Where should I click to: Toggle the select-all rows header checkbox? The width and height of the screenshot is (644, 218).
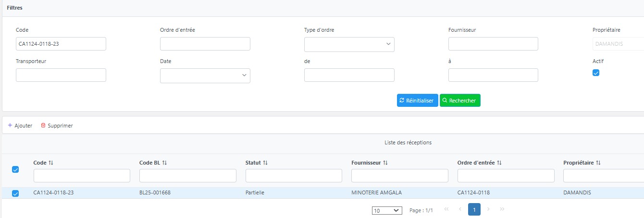click(15, 169)
